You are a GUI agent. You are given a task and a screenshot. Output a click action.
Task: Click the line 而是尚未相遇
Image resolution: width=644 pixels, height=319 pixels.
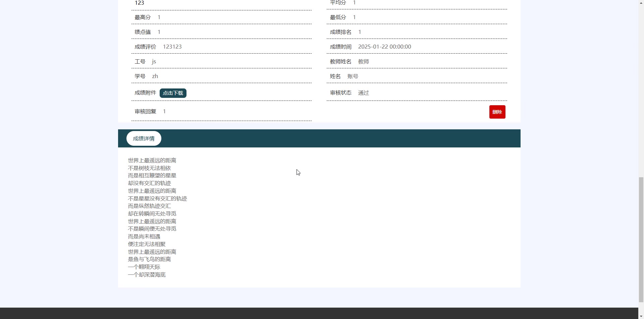coord(144,237)
